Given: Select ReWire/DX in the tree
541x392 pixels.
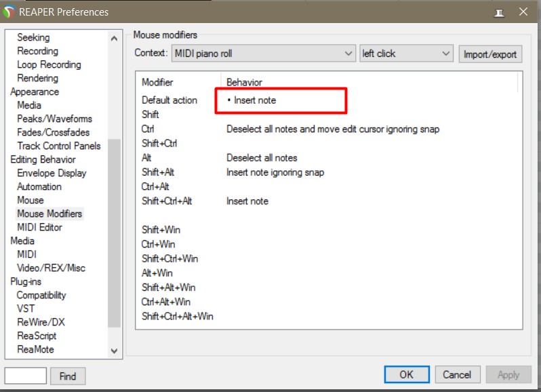Looking at the screenshot, I should [41, 322].
